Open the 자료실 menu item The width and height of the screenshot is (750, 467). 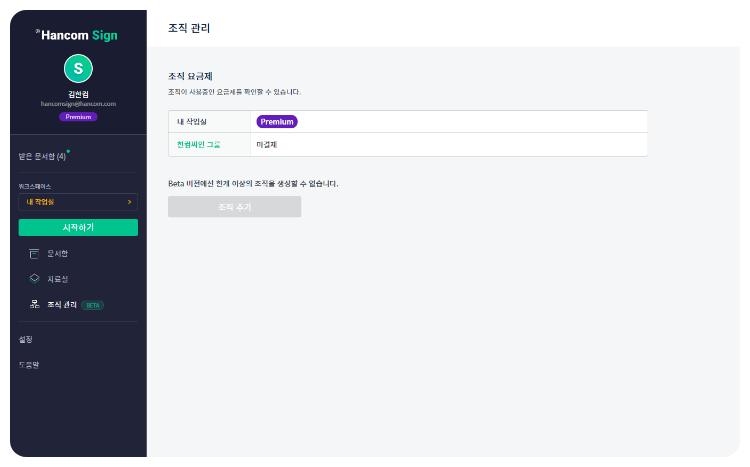[57, 279]
